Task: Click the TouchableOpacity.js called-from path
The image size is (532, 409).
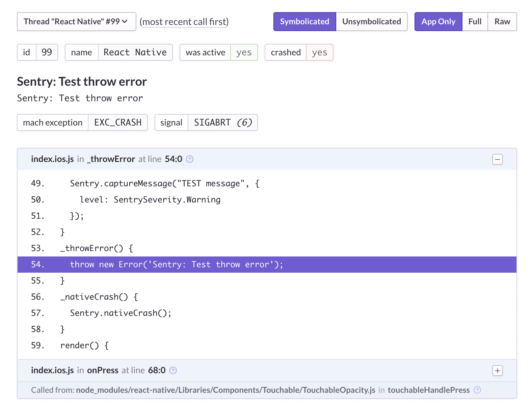Action: [x=225, y=390]
